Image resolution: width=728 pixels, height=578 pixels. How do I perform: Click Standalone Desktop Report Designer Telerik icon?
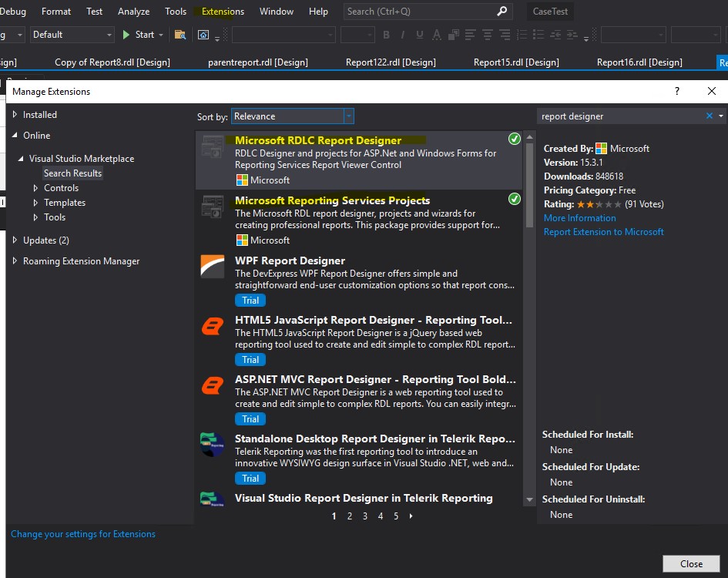(x=213, y=444)
